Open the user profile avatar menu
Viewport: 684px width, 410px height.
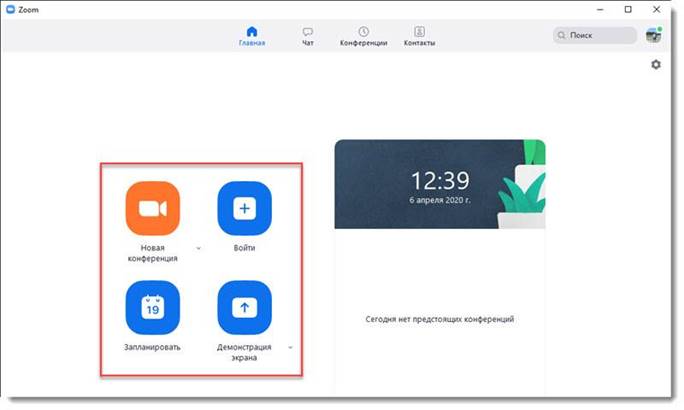tap(653, 35)
